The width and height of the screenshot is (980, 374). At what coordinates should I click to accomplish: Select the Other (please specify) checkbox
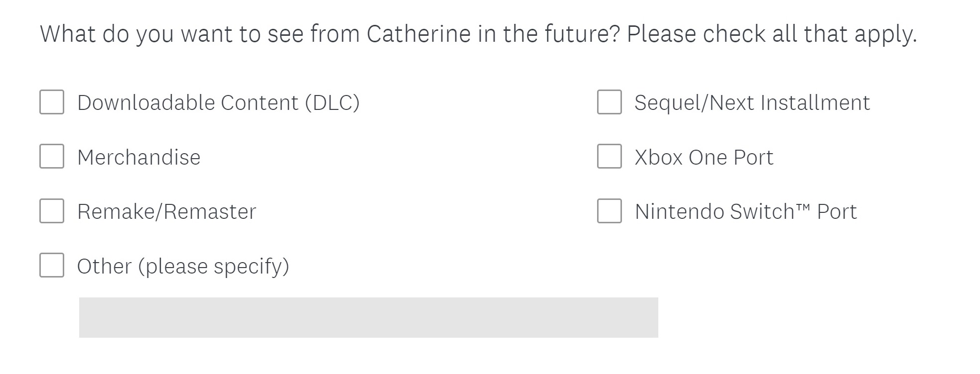52,265
